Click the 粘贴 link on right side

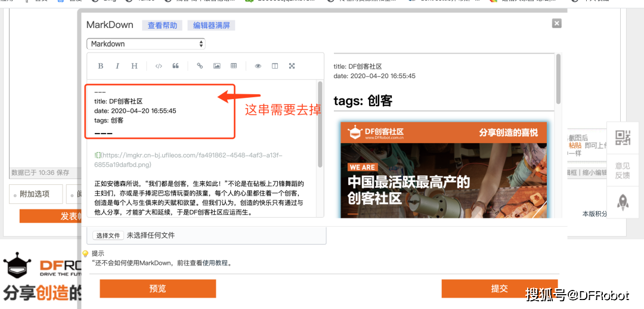pyautogui.click(x=575, y=146)
